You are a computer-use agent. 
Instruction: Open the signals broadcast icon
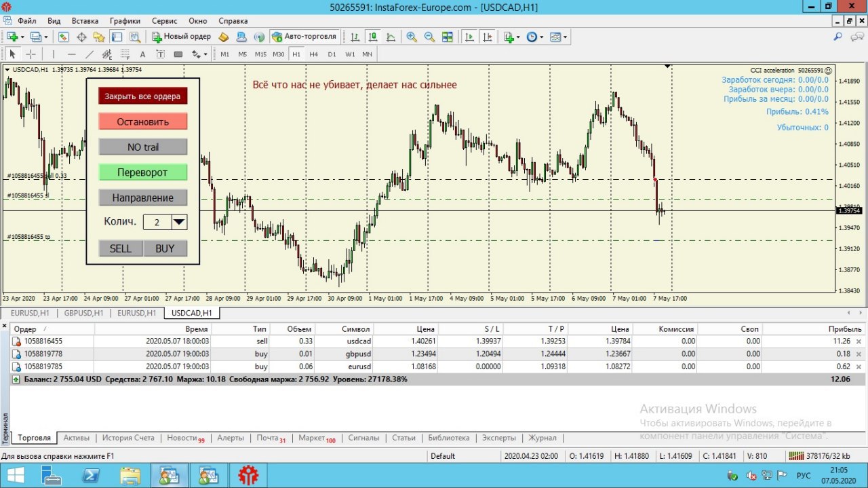(259, 37)
